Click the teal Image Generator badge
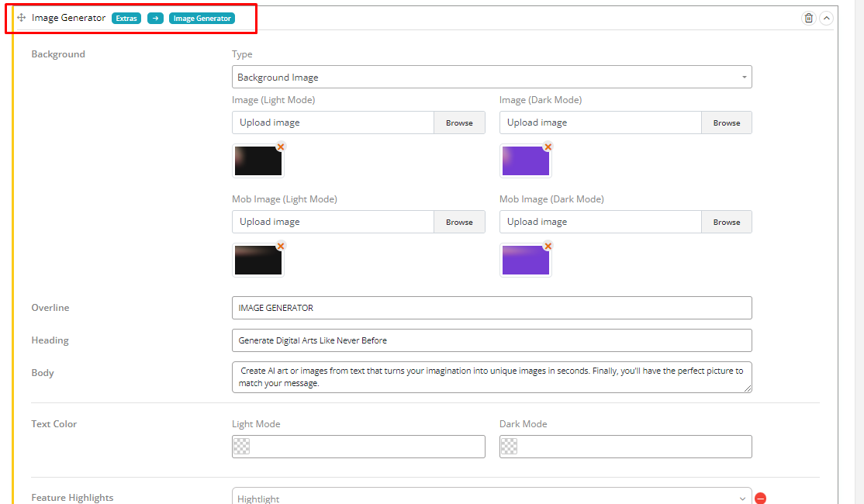 click(x=202, y=18)
